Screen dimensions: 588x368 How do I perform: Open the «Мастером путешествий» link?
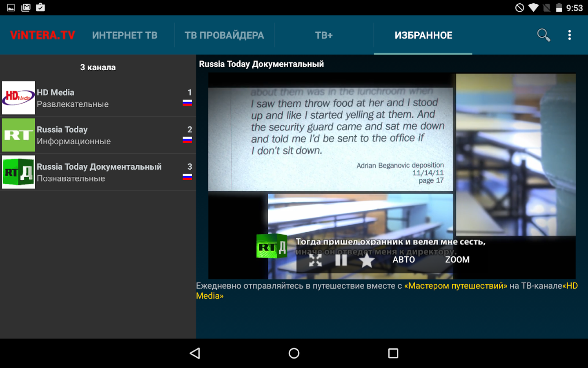click(456, 286)
